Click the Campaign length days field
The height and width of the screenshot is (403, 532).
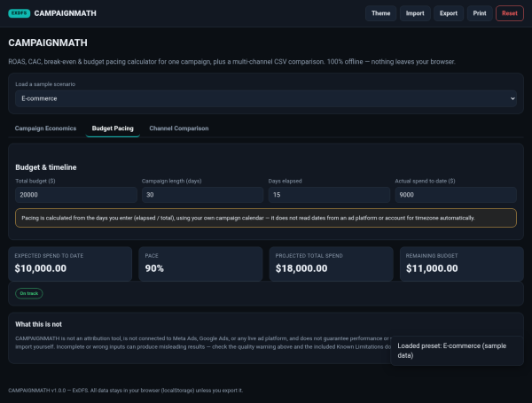tap(202, 195)
